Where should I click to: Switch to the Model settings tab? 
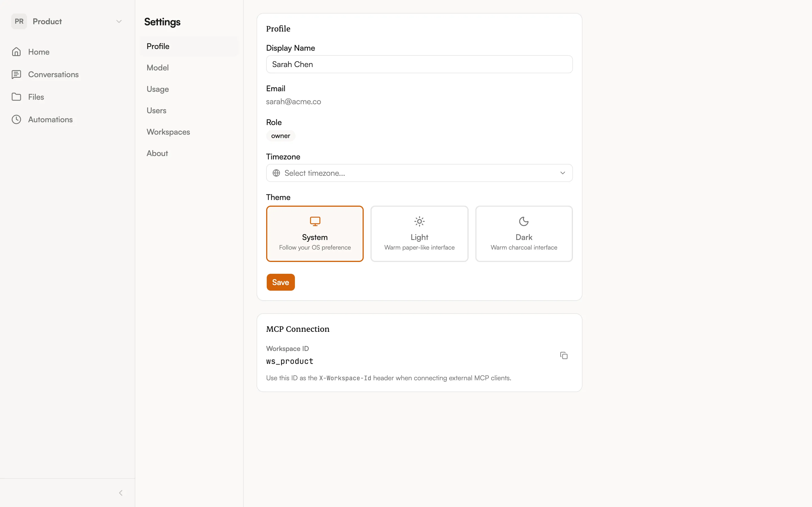coord(157,67)
